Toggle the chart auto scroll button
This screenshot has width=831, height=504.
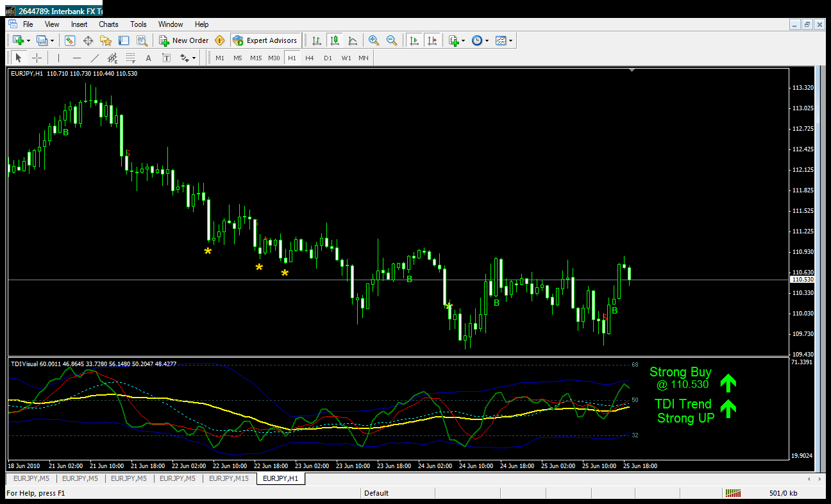coord(414,40)
